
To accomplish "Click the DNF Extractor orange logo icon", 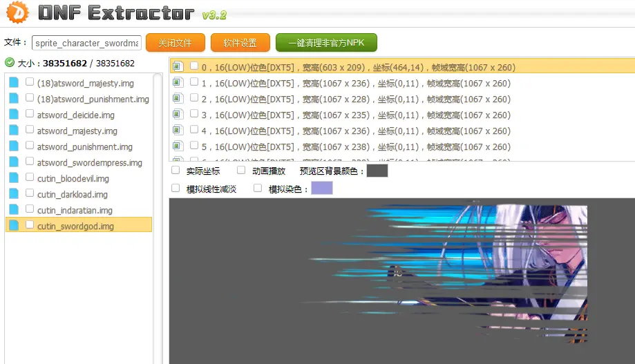I will pyautogui.click(x=18, y=12).
